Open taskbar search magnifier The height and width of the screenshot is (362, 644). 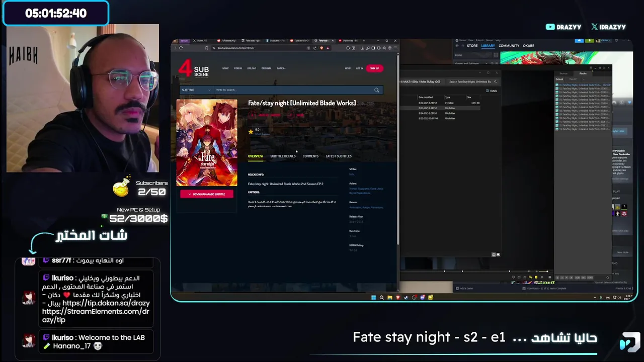pyautogui.click(x=381, y=298)
